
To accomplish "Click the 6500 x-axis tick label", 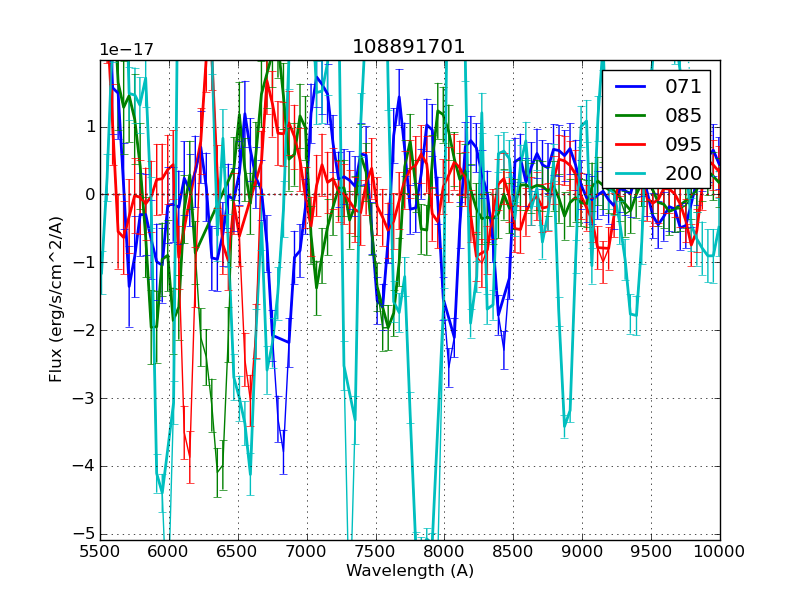I will coord(238,551).
